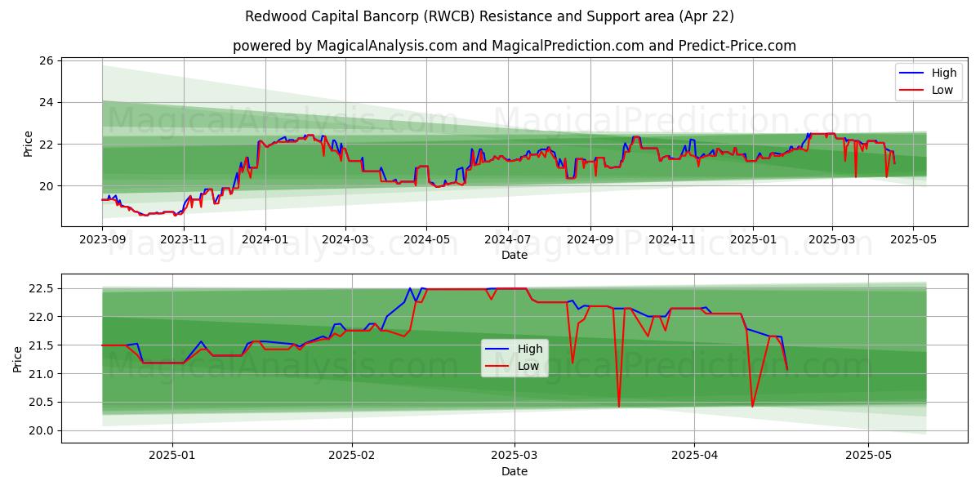Click the upper chart price tick '24'
The image size is (980, 490).
click(x=46, y=103)
